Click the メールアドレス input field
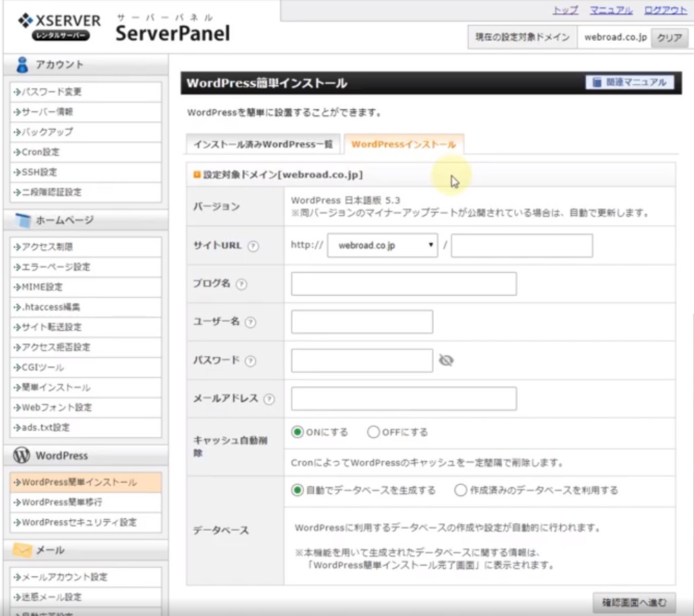694x616 pixels. pyautogui.click(x=403, y=399)
